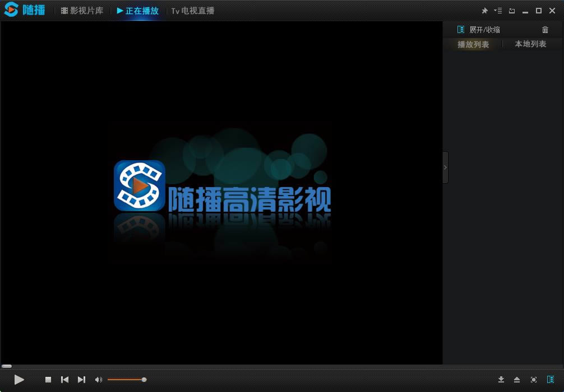
Task: Minimize the player window
Action: tap(525, 11)
